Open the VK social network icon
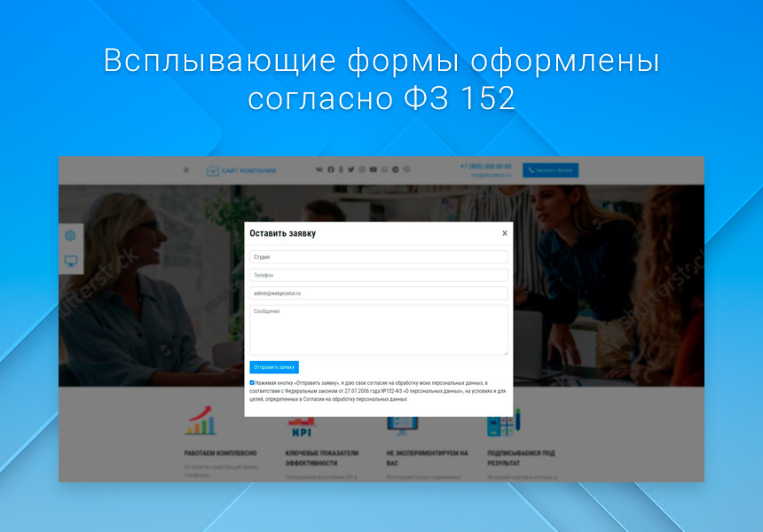763x532 pixels. point(319,168)
